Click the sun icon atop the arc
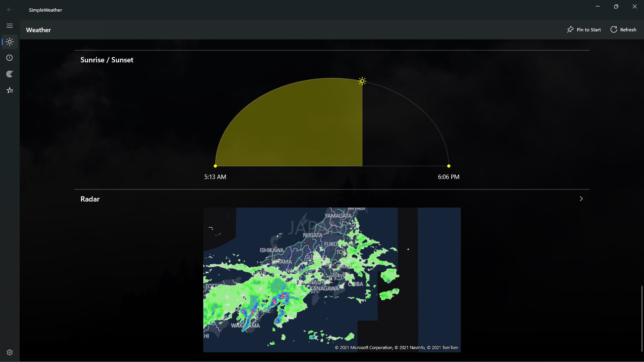 362,81
